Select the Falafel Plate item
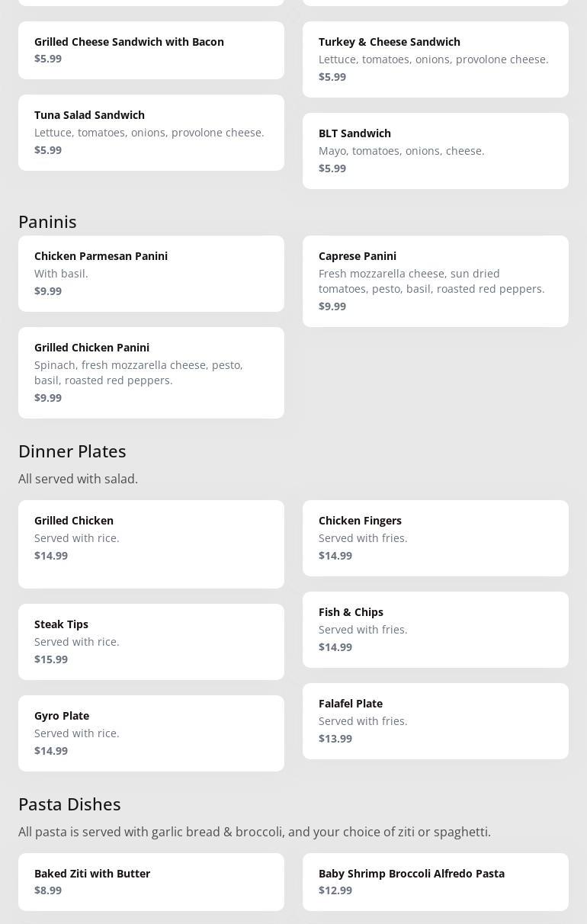 435,721
